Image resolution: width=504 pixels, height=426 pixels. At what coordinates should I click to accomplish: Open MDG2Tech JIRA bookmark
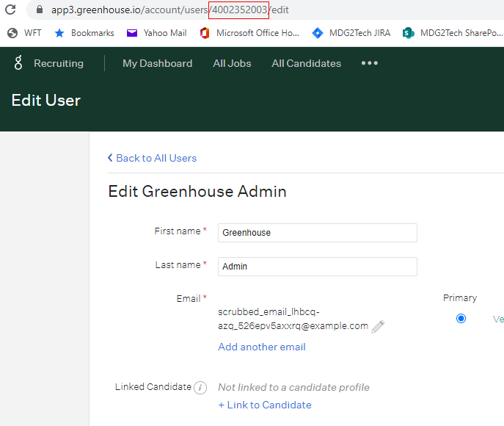(x=351, y=33)
